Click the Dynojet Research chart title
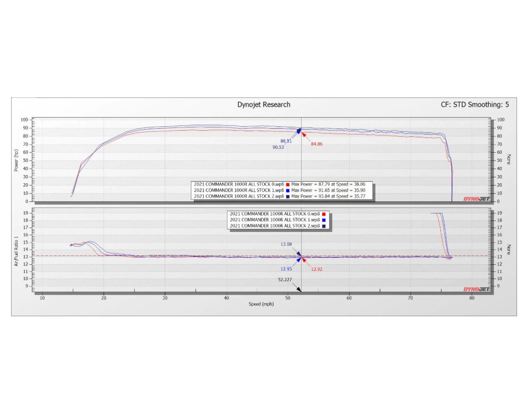Viewport: 532px width, 417px height. [x=264, y=105]
